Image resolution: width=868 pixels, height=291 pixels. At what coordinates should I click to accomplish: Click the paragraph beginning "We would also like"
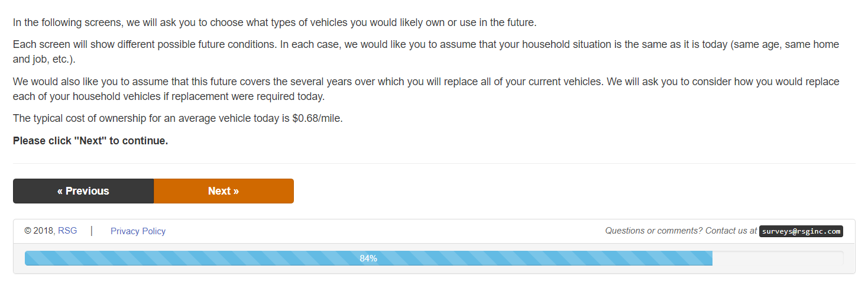(426, 82)
